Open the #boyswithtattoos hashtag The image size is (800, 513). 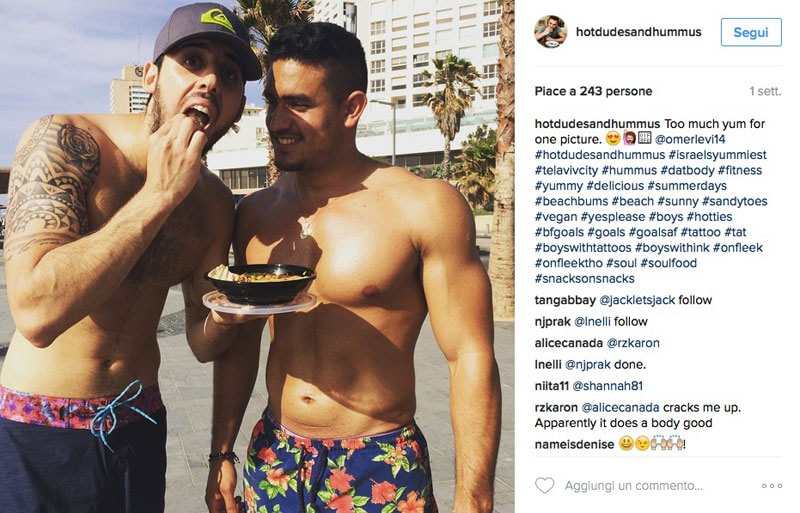tap(583, 248)
